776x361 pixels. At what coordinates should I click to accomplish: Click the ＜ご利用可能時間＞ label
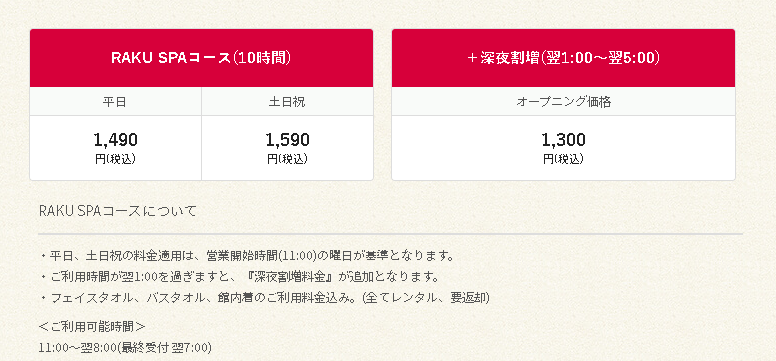(x=93, y=327)
